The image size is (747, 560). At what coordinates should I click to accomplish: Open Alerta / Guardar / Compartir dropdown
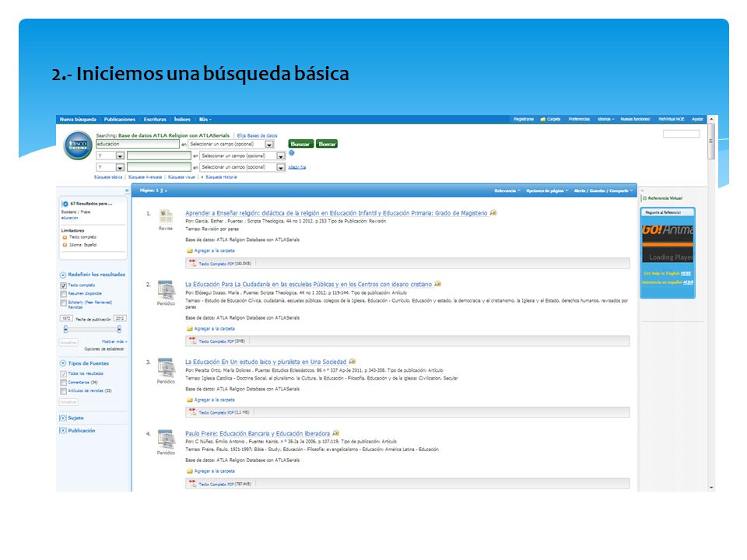click(x=603, y=191)
